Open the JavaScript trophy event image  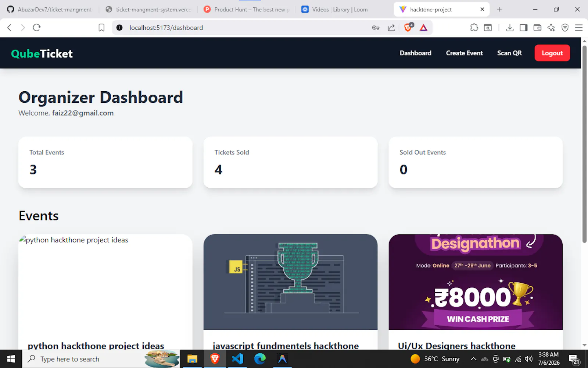290,282
